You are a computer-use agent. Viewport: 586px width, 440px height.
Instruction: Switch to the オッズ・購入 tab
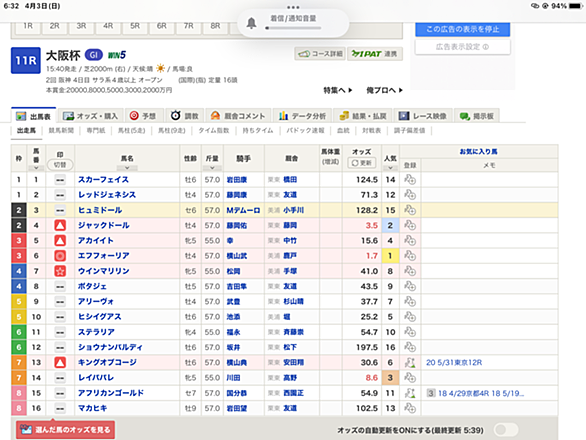[x=90, y=116]
